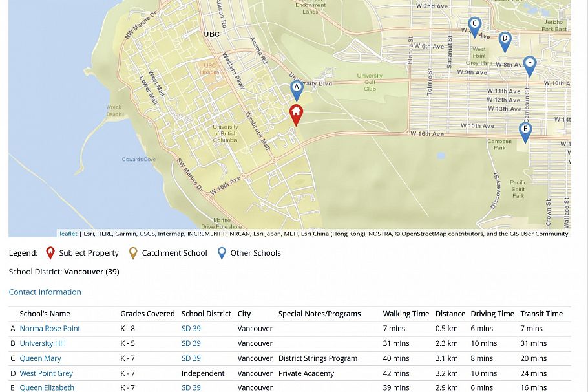Click the SD 39 link for Norma Rose Point
This screenshot has width=588, height=392.
tap(191, 328)
